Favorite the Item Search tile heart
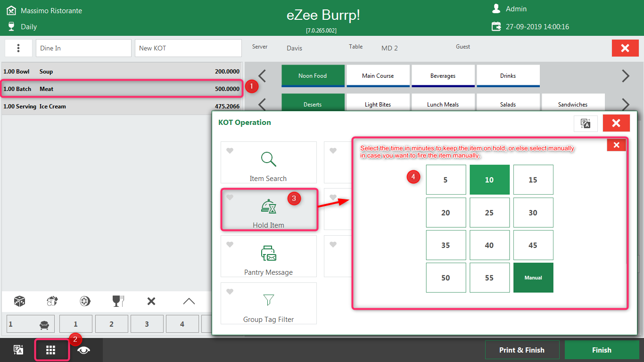Viewport: 644px width, 362px height. click(230, 151)
